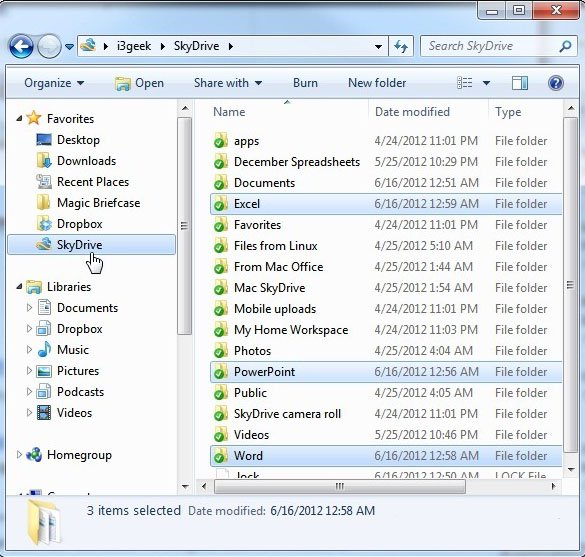Toggle the preview pane button

[x=520, y=83]
